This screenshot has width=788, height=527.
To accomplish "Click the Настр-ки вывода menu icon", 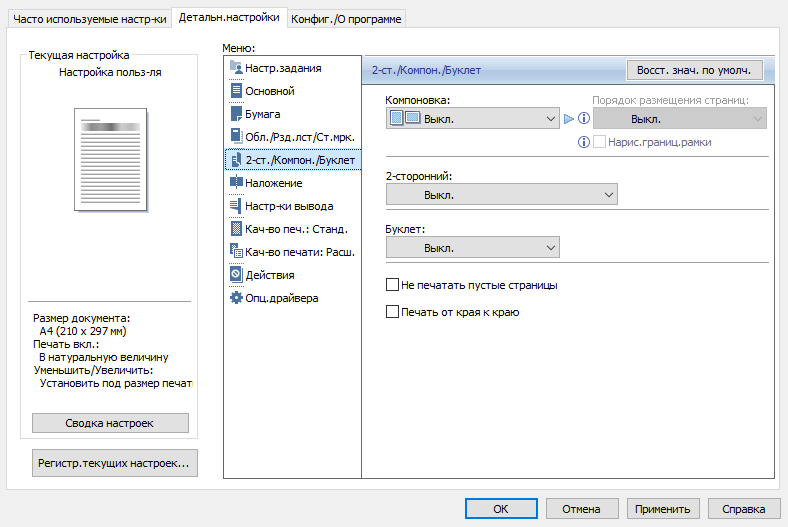I will coord(236,206).
